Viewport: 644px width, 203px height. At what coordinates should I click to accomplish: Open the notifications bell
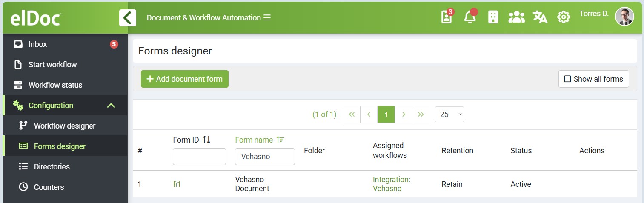pos(469,17)
